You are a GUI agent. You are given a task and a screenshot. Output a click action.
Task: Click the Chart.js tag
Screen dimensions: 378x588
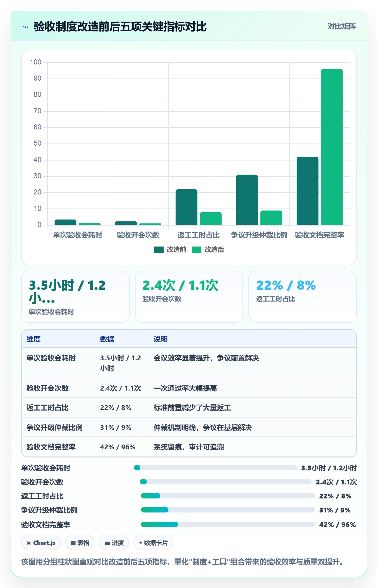point(41,543)
